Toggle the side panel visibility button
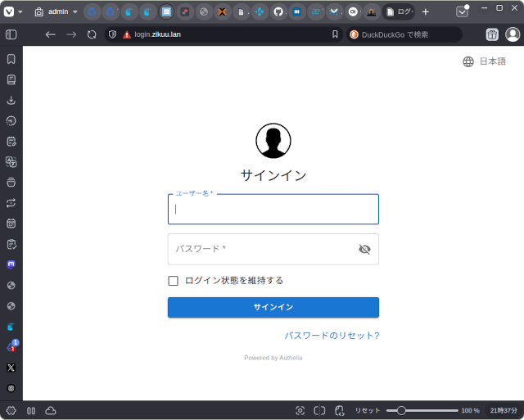This screenshot has height=420, width=524. tap(11, 34)
